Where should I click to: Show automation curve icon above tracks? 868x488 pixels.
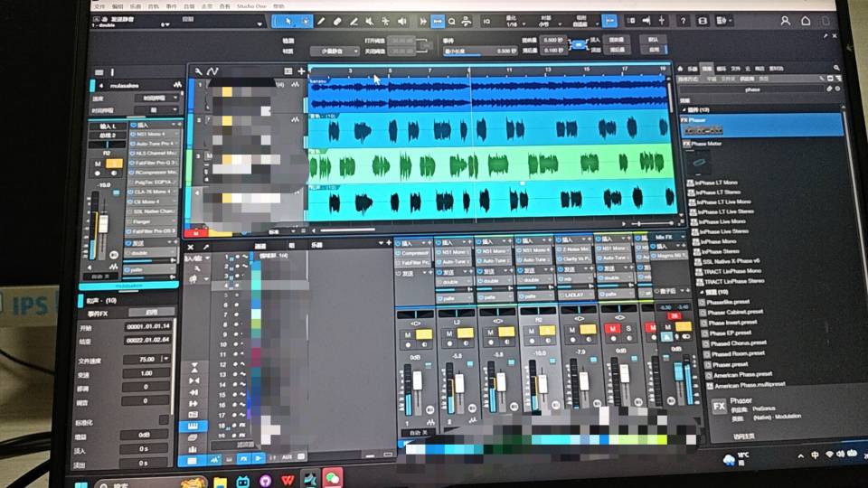212,71
